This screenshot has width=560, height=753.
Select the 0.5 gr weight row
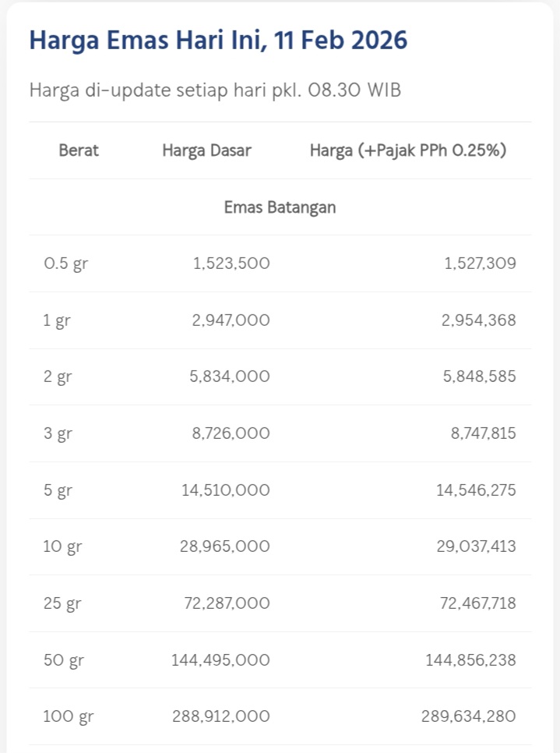[65, 263]
